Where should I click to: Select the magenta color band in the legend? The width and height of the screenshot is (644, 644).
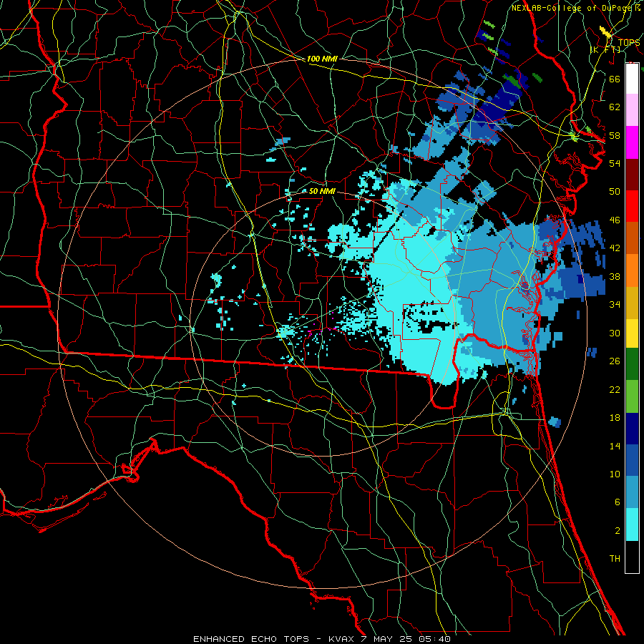[632, 142]
